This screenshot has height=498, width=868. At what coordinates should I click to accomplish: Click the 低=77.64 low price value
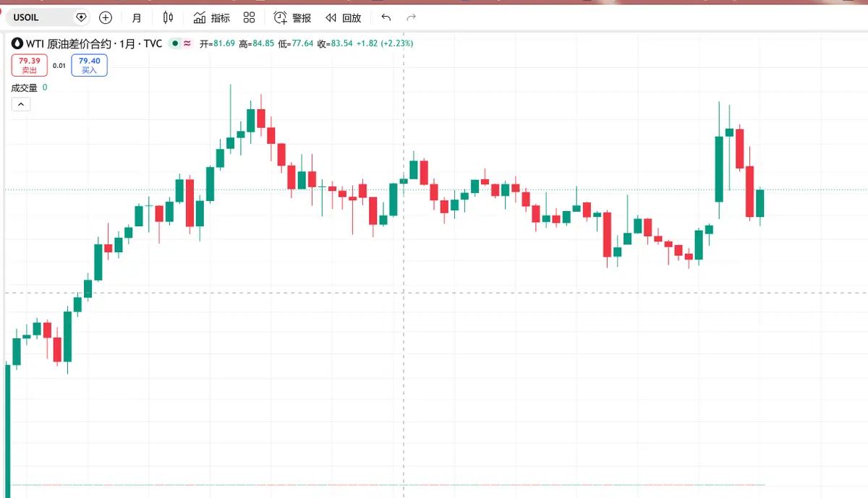[295, 43]
